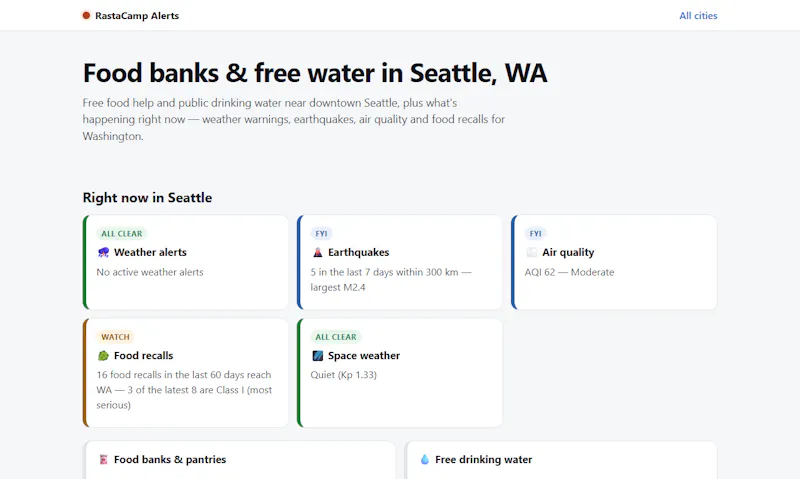Click the Space weather icon
The height and width of the screenshot is (479, 800).
pos(317,356)
